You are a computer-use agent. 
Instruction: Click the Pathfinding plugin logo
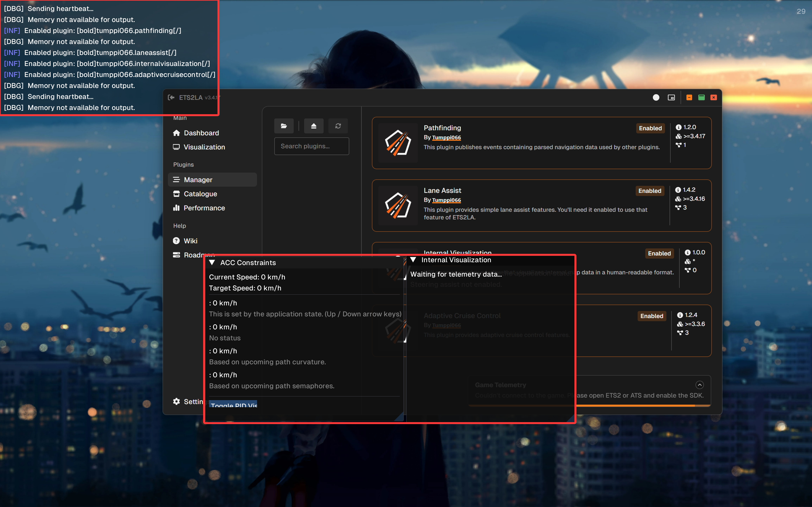click(x=398, y=143)
